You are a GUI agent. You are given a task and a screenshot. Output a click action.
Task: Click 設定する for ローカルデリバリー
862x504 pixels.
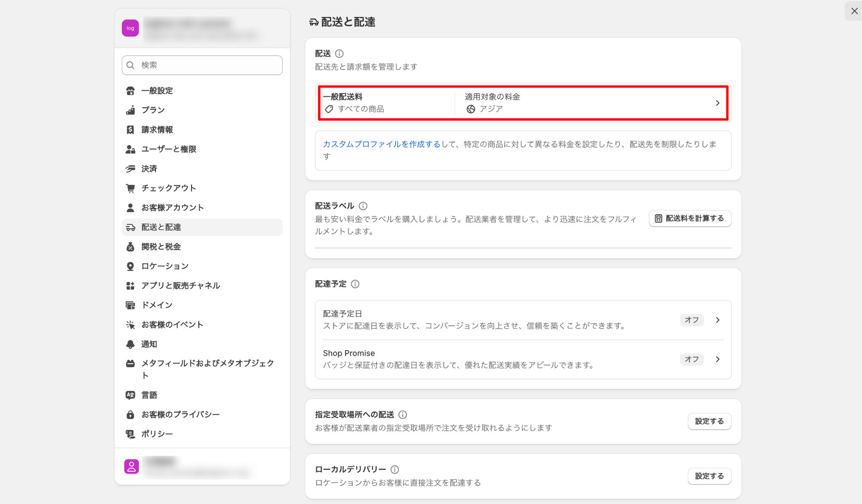[x=709, y=476]
